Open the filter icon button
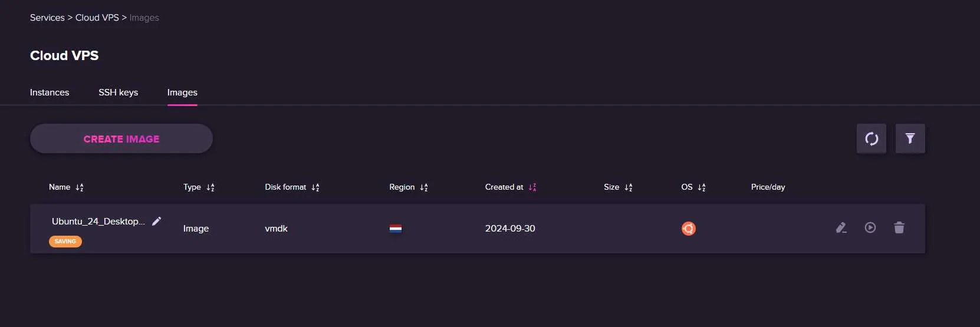This screenshot has height=327, width=980. pyautogui.click(x=910, y=139)
